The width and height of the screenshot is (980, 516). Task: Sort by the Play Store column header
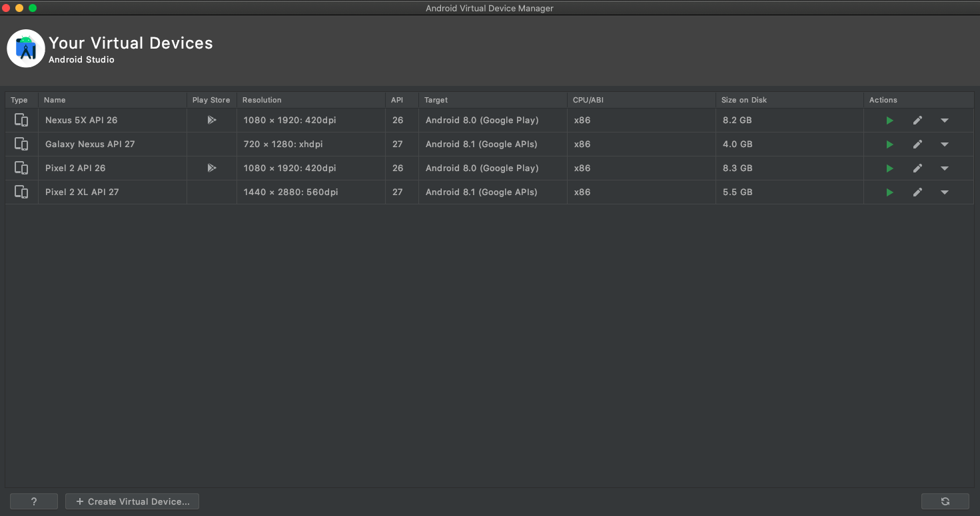[211, 100]
